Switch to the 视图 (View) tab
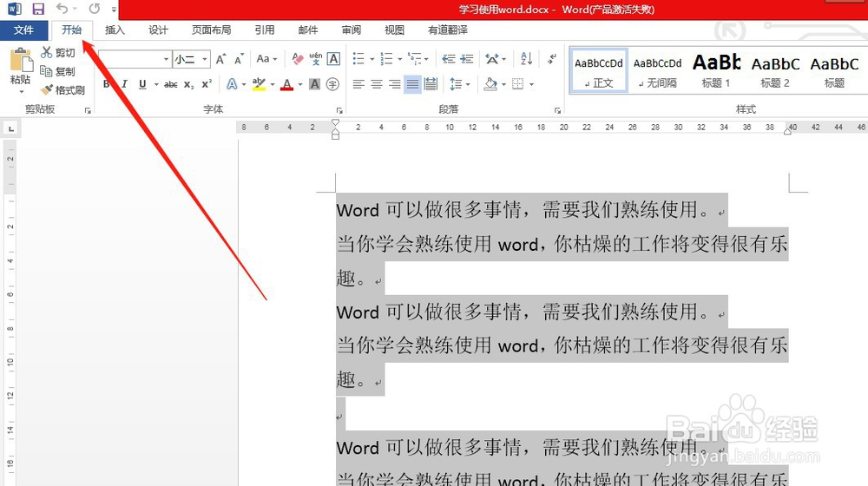Viewport: 868px width, 486px height. tap(394, 30)
